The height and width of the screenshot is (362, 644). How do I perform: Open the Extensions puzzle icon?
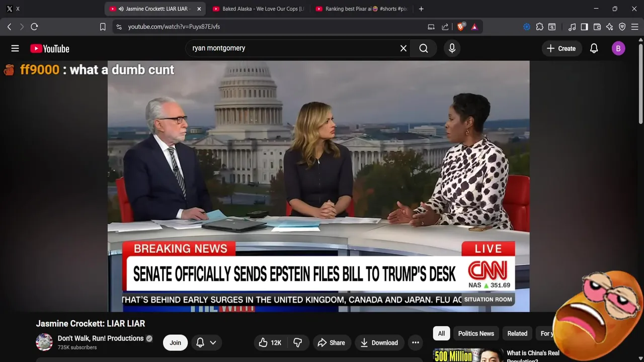[539, 27]
